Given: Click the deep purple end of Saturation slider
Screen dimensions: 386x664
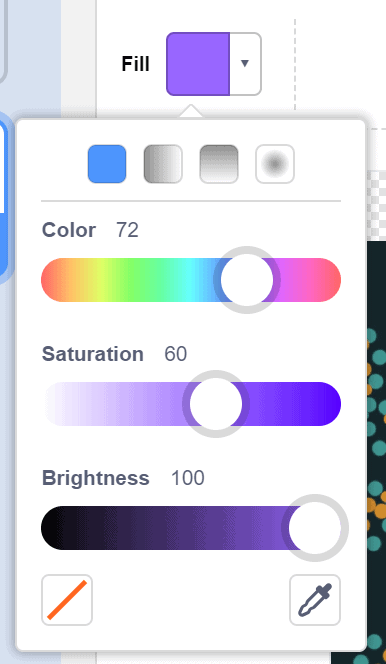Looking at the screenshot, I should pyautogui.click(x=326, y=404).
